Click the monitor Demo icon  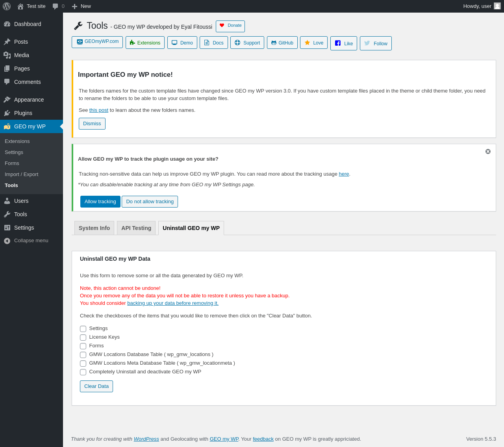174,43
